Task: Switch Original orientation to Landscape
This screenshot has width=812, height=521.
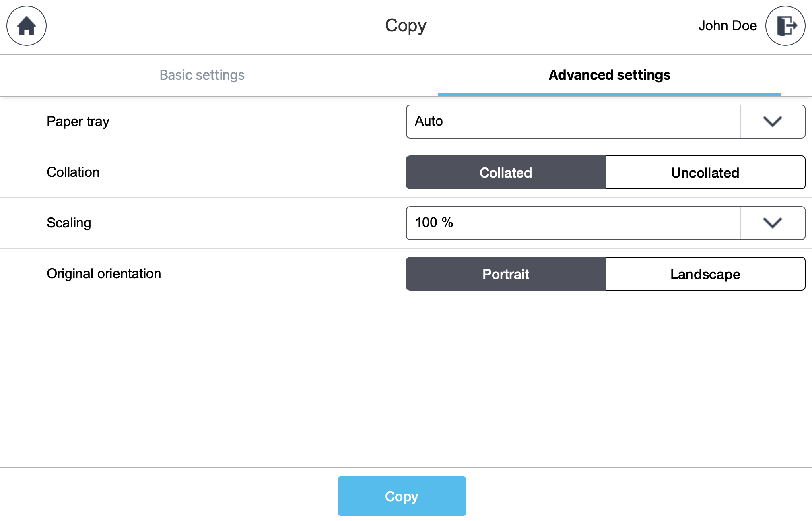Action: 705,274
